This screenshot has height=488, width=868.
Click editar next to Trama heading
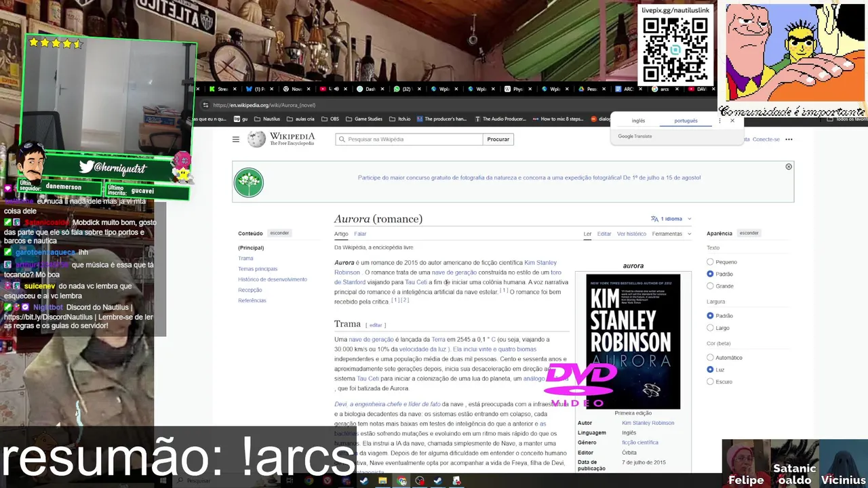pos(376,325)
